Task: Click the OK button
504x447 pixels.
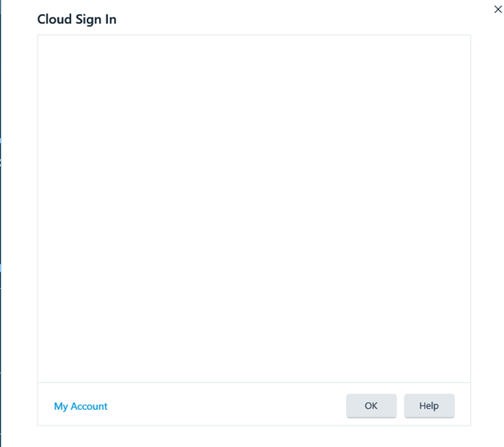Action: point(371,406)
